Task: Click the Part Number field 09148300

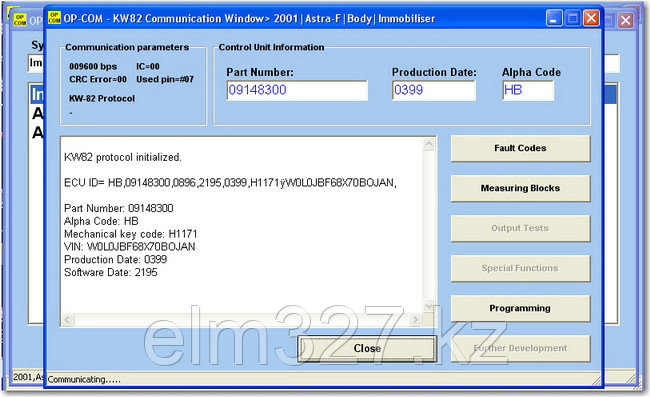Action: 297,90
